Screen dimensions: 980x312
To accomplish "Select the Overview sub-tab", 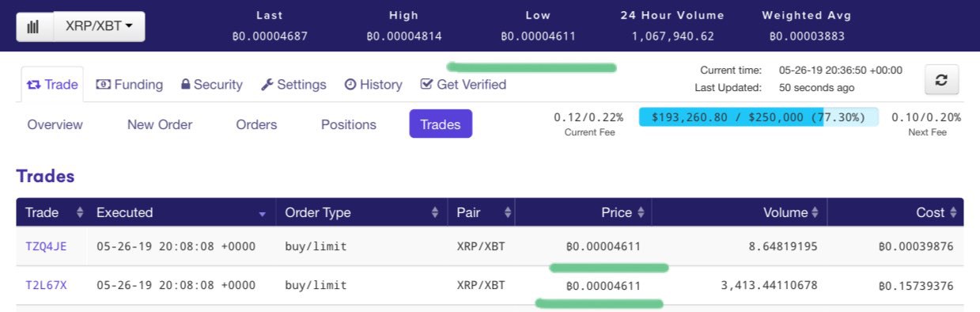I will pos(55,124).
